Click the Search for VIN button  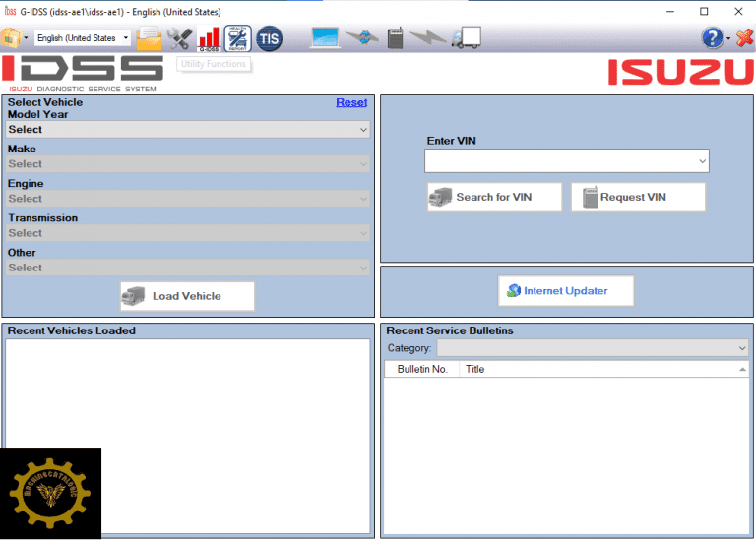(x=494, y=197)
